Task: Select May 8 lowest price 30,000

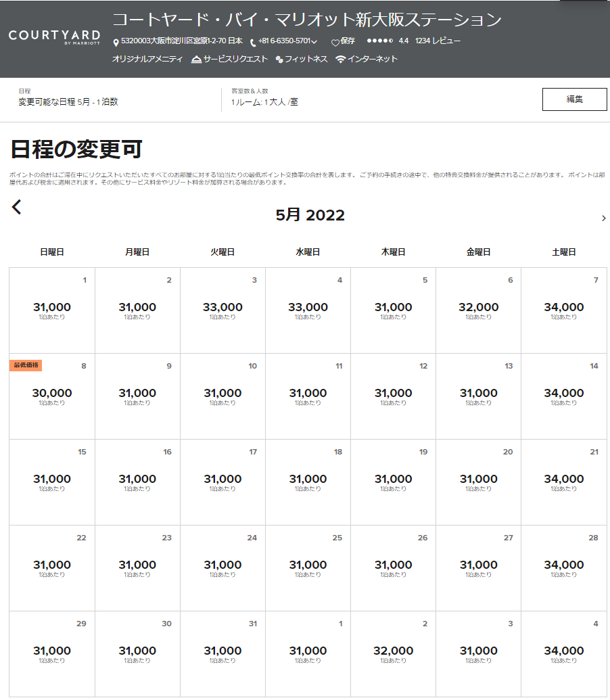Action: 52,396
